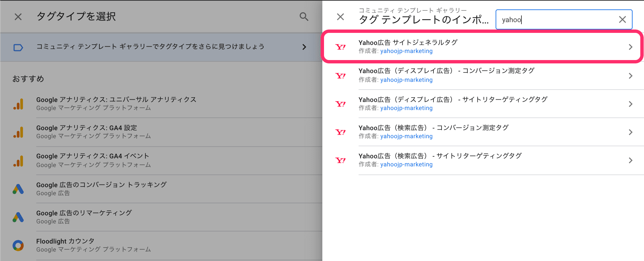644x261 pixels.
Task: Expand chevron for ディスプレイ広告 コンバージョン測定タグ
Action: tap(630, 76)
